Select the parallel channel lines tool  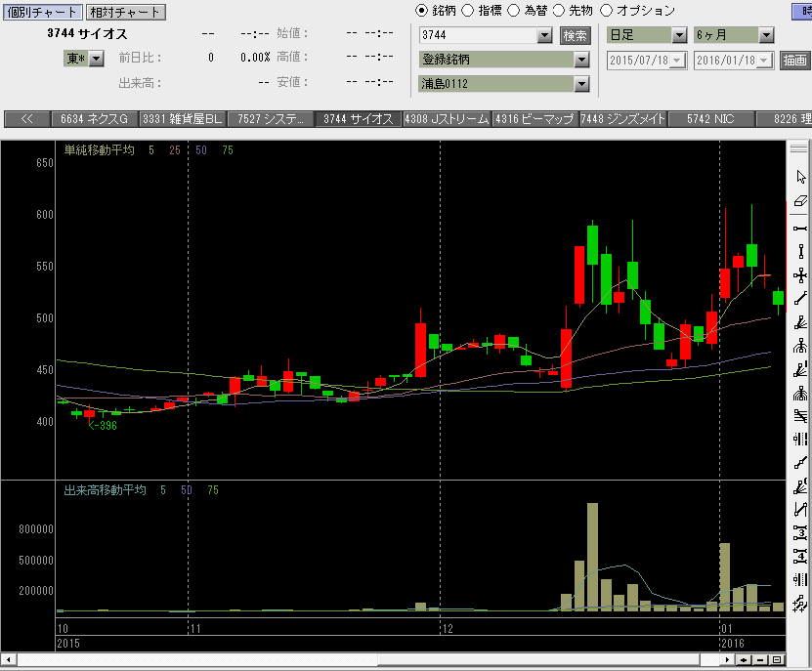tap(800, 416)
